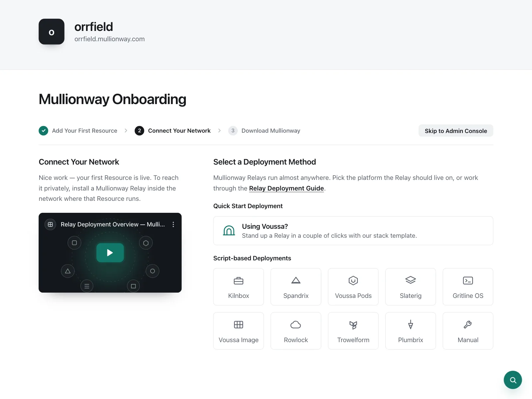The height and width of the screenshot is (399, 532).
Task: Play the Relay Deployment Overview video
Action: pos(110,253)
